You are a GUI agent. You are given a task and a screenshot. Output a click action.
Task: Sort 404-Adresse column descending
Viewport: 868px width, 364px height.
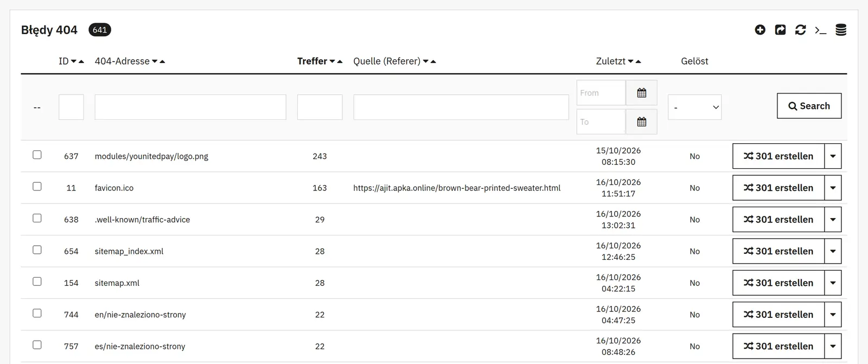click(155, 61)
